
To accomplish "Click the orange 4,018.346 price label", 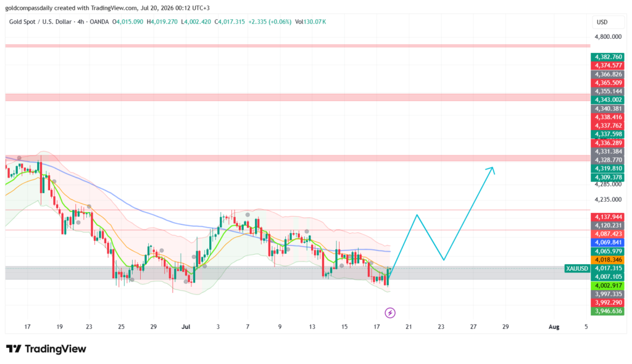I will point(608,260).
